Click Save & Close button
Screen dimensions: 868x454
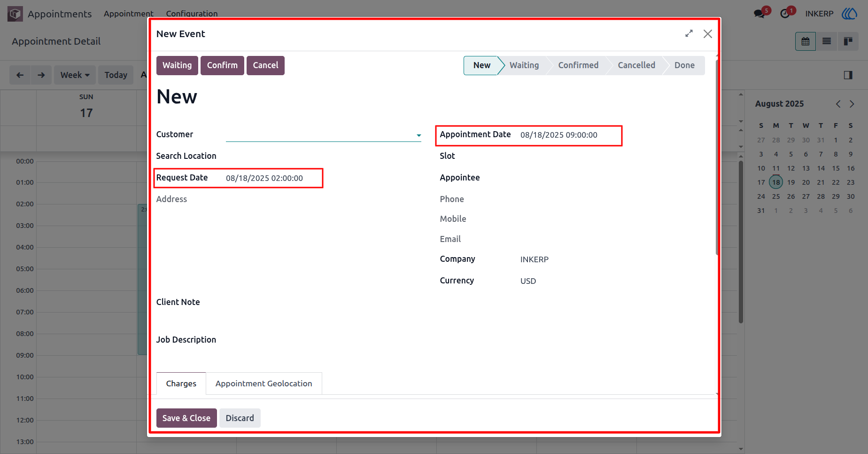coord(186,418)
